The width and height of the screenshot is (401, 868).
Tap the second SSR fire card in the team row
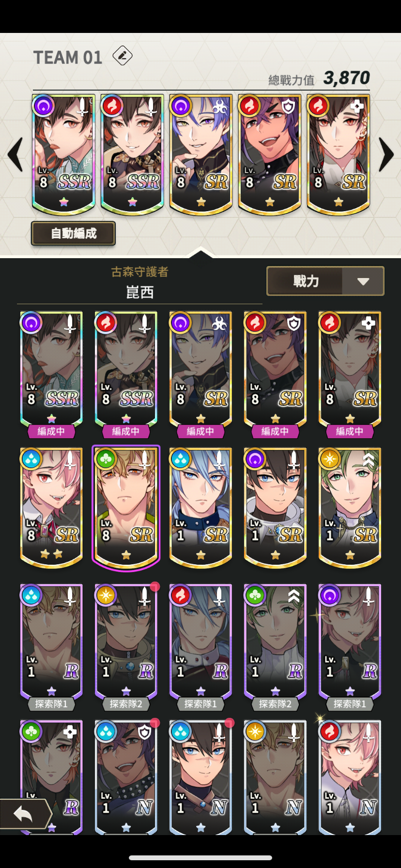click(132, 154)
